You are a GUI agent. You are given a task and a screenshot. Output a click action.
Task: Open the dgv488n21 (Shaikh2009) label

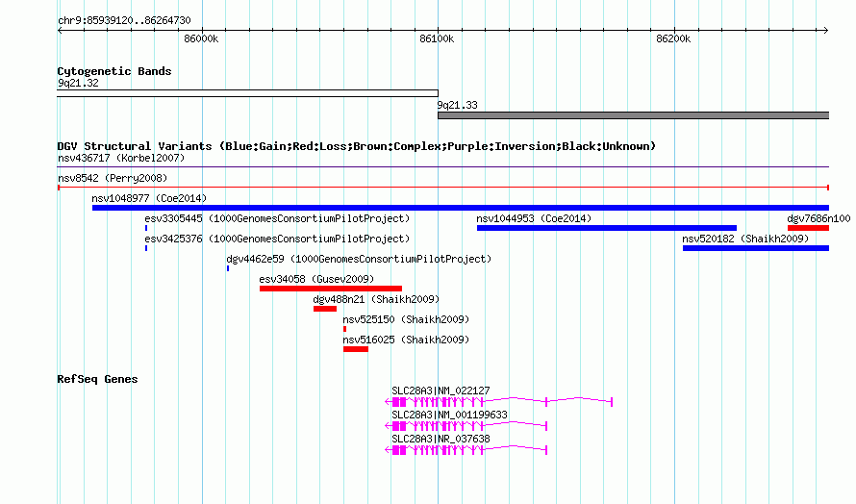tap(376, 299)
